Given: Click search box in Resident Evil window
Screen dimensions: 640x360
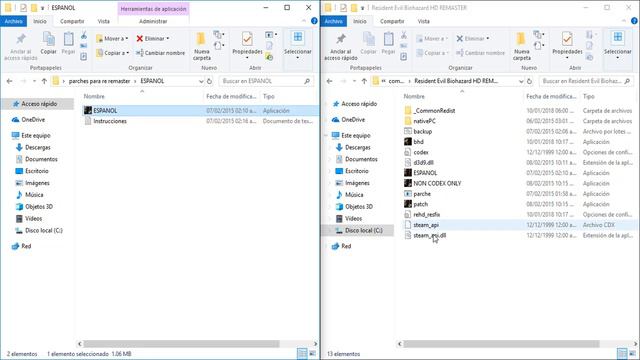Looking at the screenshot, I should [x=586, y=81].
